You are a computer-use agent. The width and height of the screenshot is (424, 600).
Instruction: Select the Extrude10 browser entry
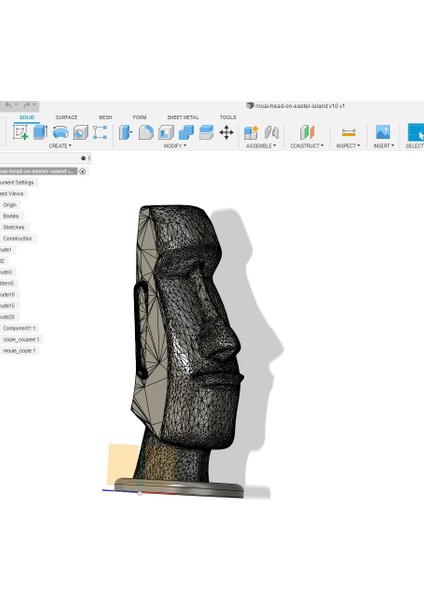click(8, 295)
